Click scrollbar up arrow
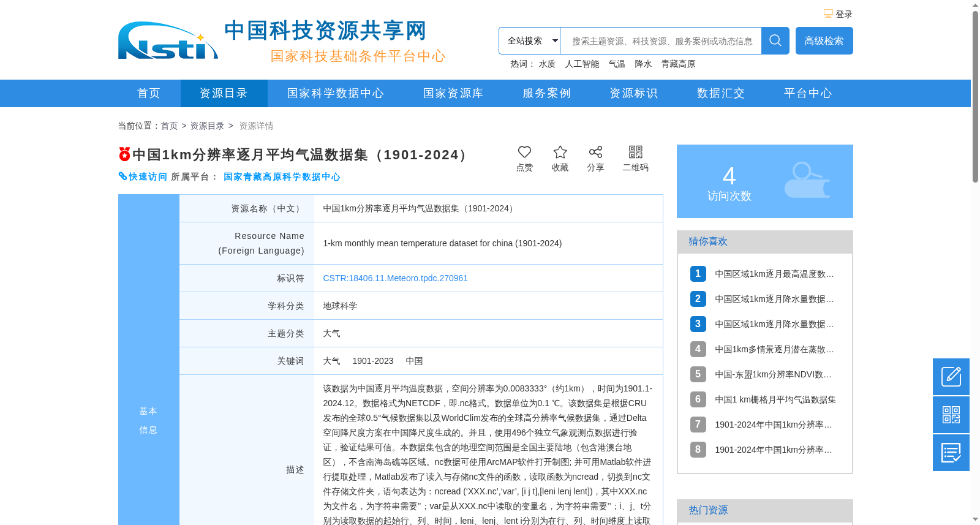 975,5
